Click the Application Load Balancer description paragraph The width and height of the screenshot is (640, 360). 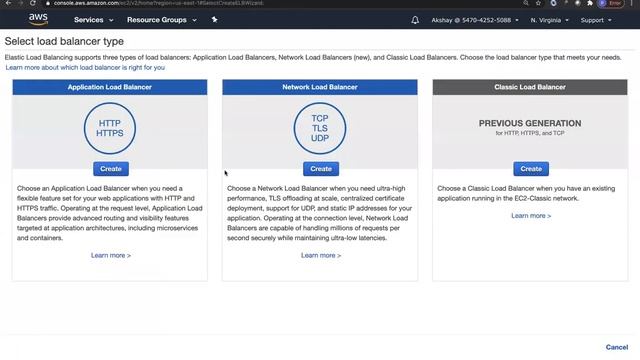coord(109,213)
